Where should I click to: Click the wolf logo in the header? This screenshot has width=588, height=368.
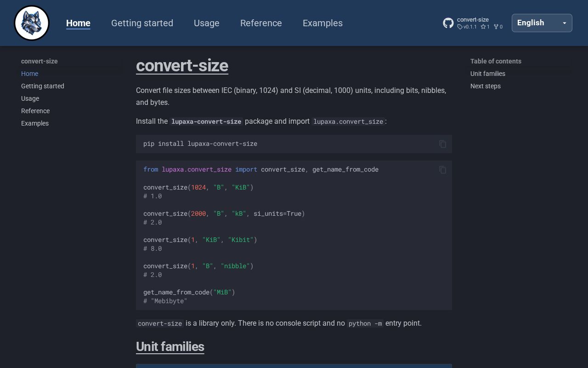(32, 23)
